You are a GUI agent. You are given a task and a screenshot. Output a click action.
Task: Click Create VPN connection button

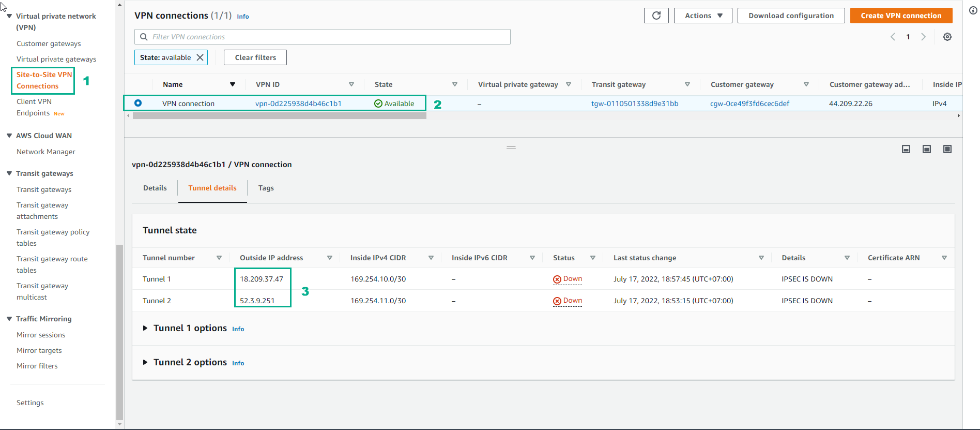901,16
